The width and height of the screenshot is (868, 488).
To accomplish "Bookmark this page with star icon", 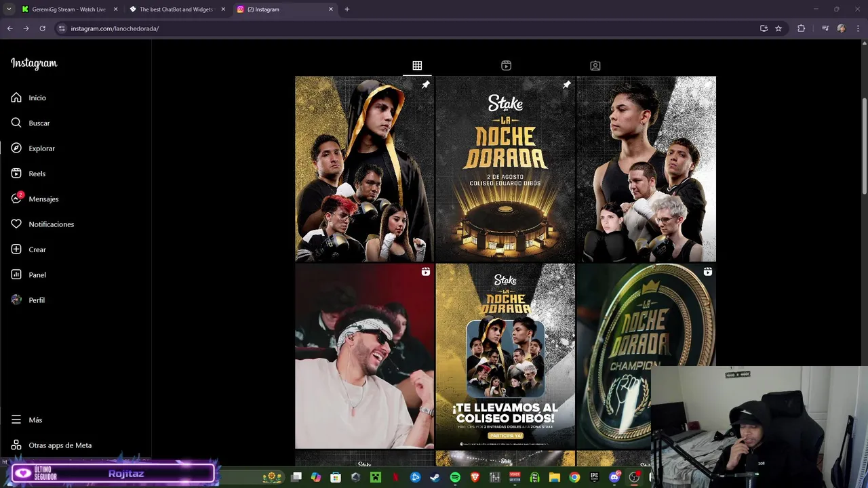I will [778, 28].
